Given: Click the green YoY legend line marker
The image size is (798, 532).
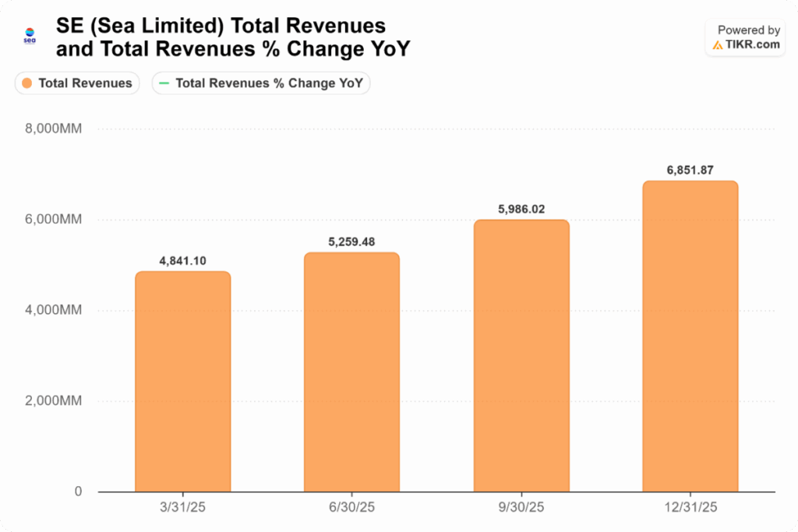Looking at the screenshot, I should pyautogui.click(x=164, y=83).
